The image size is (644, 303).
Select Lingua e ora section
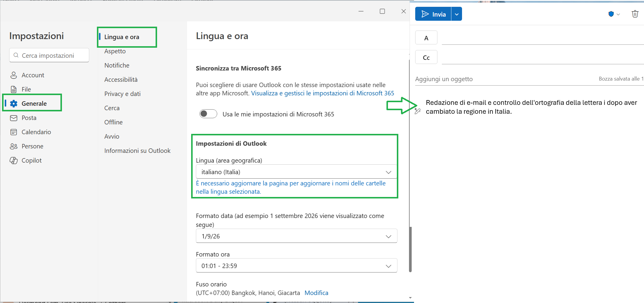pos(122,37)
